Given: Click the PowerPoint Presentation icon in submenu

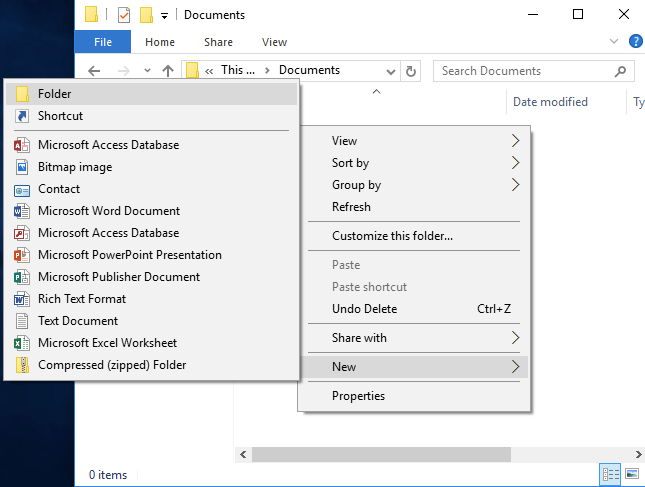Looking at the screenshot, I should pos(22,255).
